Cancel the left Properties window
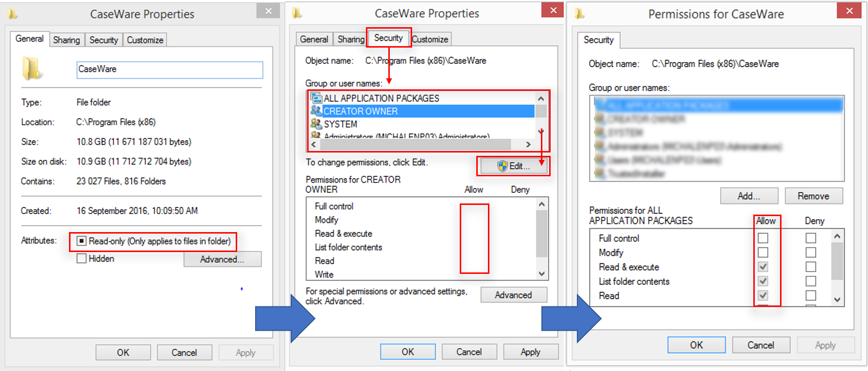Image resolution: width=868 pixels, height=371 pixels. (x=184, y=353)
